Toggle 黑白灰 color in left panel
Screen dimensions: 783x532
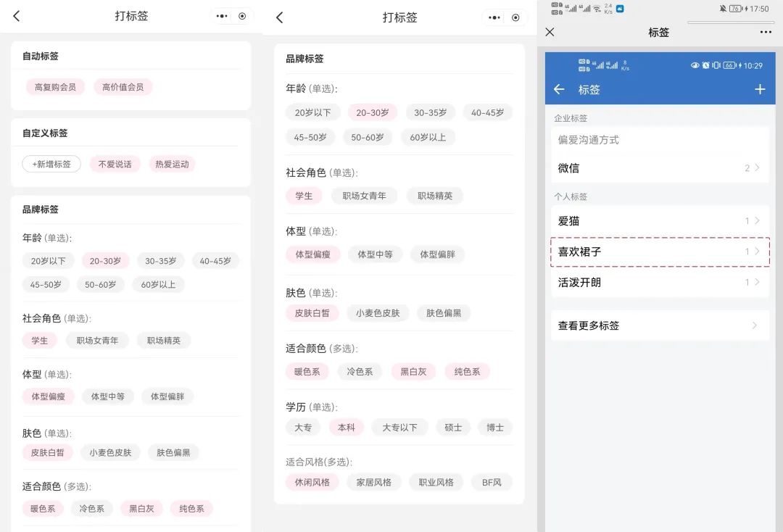click(142, 509)
